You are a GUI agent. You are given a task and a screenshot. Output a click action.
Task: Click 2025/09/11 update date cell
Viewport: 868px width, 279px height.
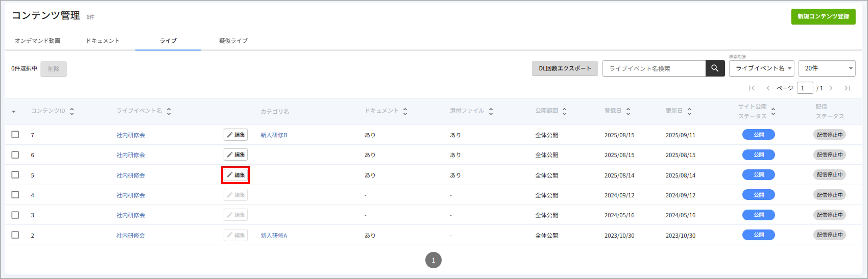click(x=680, y=135)
